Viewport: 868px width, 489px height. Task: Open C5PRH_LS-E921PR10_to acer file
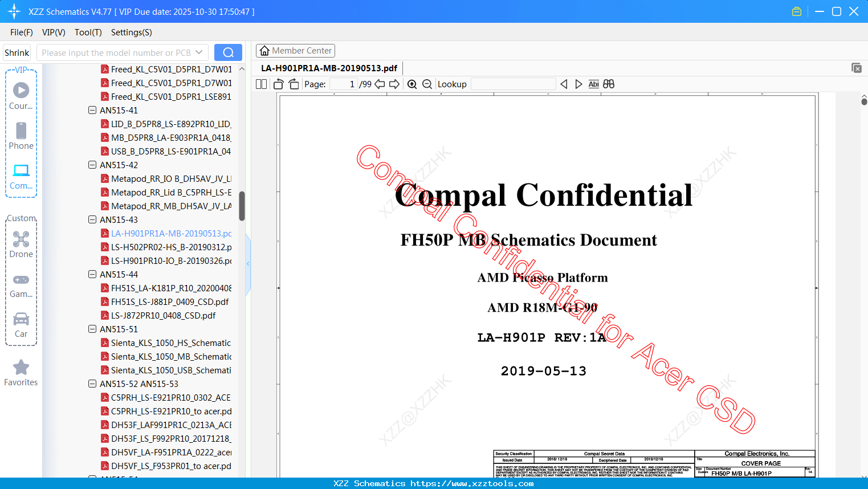172,411
